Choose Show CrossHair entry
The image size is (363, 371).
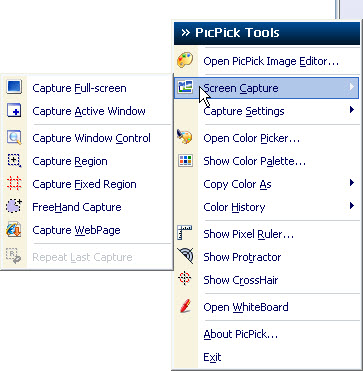pyautogui.click(x=266, y=280)
